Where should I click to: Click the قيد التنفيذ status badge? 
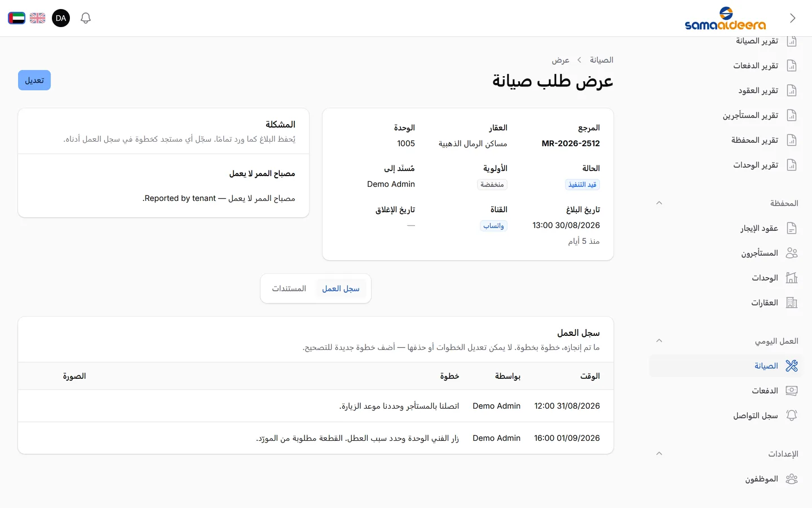582,185
